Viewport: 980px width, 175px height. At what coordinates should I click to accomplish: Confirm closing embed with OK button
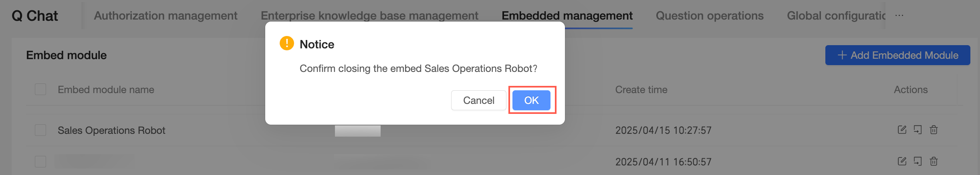coord(531,100)
